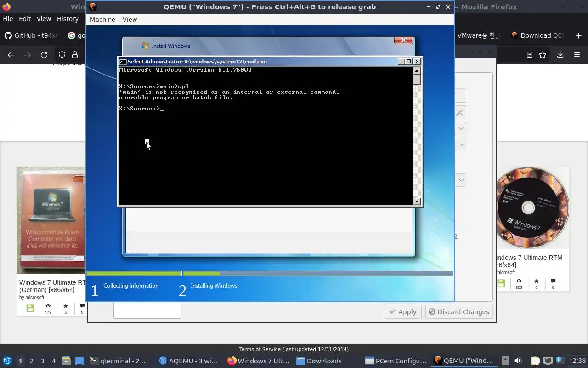Open Firefox's File menu
Screen dimensions: 588x368
pyautogui.click(x=8, y=19)
